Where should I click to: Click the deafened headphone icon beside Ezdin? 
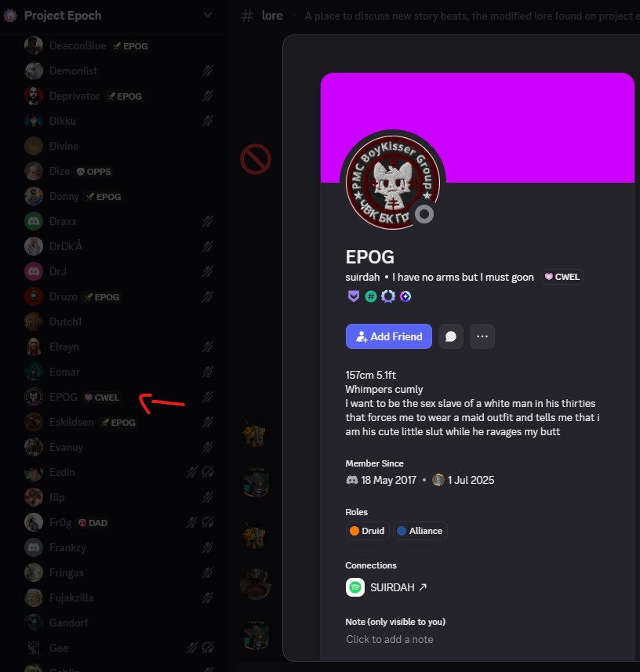[x=208, y=472]
